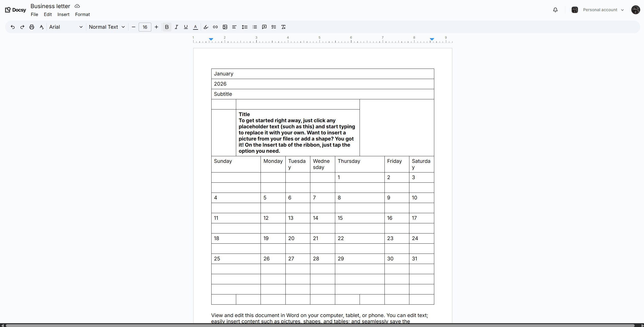Click the Redo icon
This screenshot has width=644, height=327.
22,27
